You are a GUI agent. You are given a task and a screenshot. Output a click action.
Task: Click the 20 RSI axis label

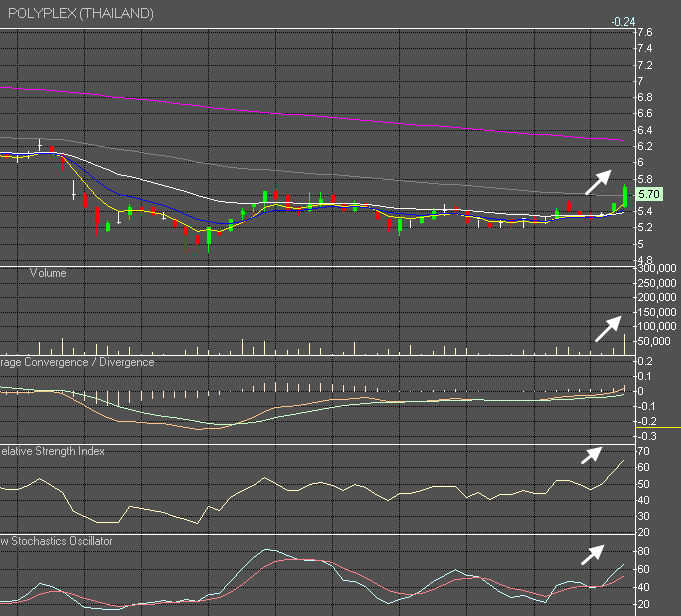643,533
